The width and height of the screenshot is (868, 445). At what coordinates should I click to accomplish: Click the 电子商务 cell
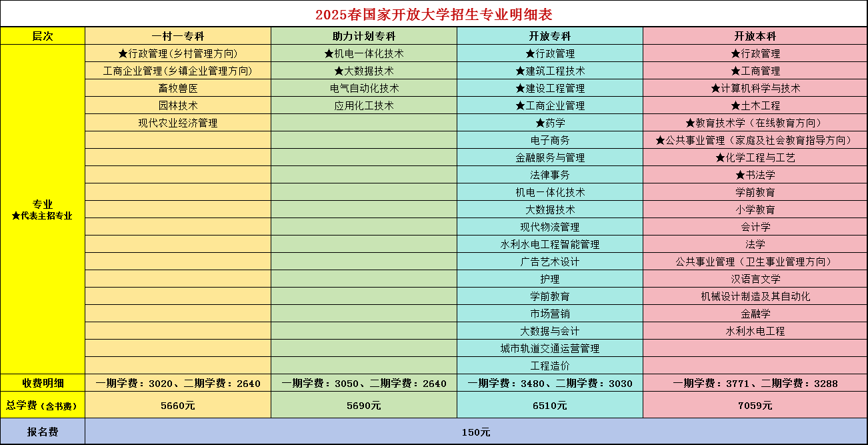click(x=550, y=140)
